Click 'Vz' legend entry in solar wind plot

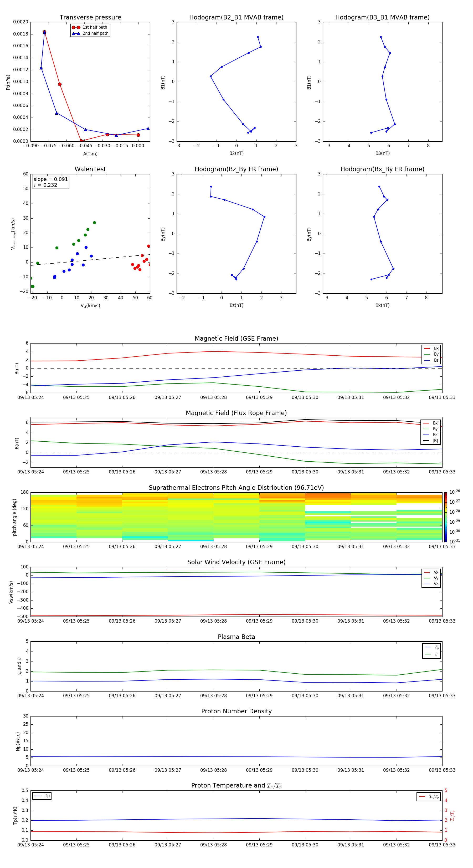431,584
